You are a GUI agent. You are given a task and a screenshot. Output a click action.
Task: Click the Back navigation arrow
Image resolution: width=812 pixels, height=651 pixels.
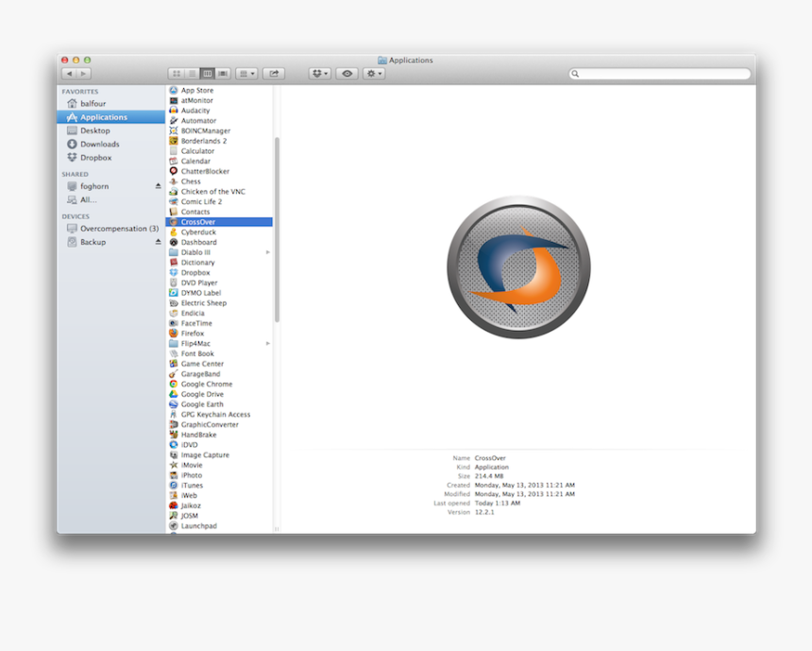[69, 74]
